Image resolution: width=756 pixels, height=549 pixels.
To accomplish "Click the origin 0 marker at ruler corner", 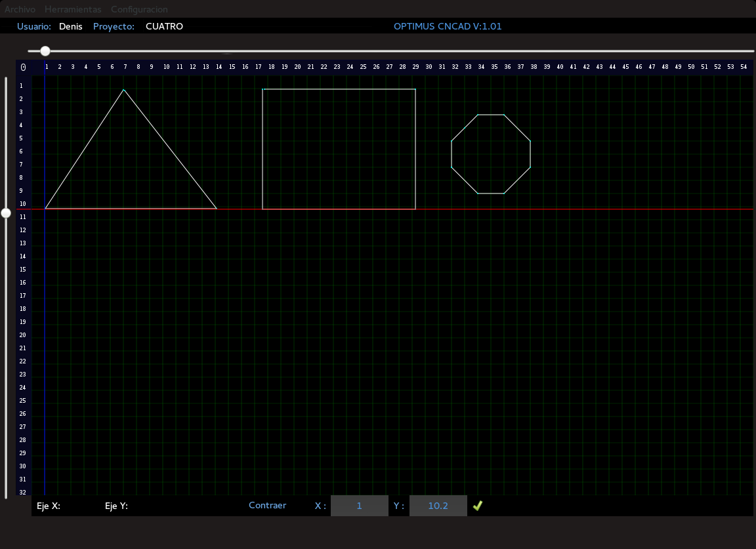I will tap(23, 67).
